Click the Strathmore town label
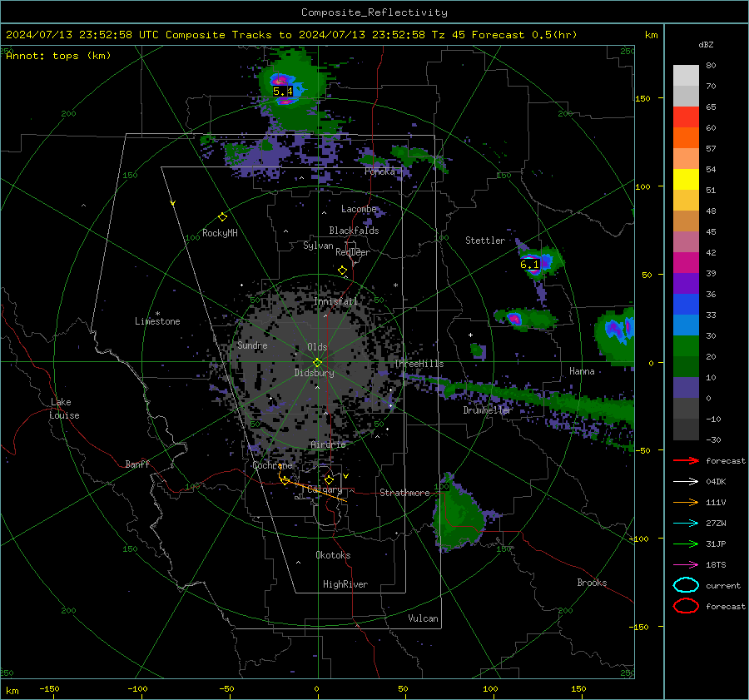This screenshot has height=700, width=749. tap(404, 493)
